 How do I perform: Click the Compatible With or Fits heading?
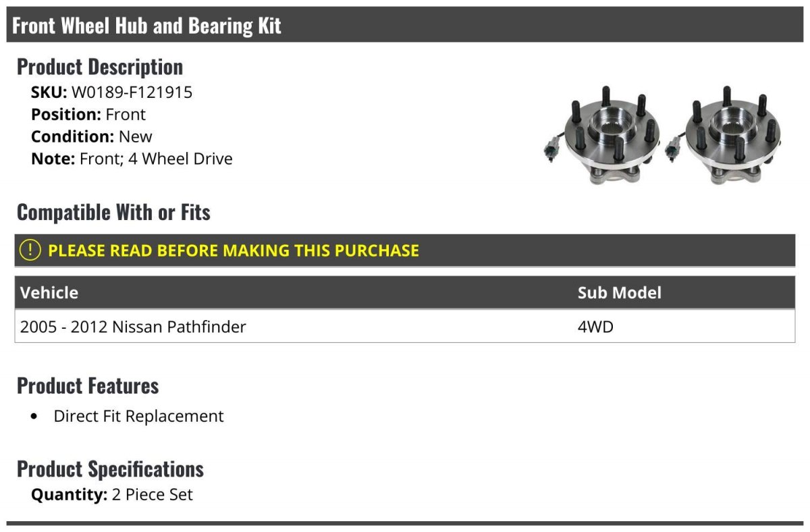pyautogui.click(x=113, y=212)
